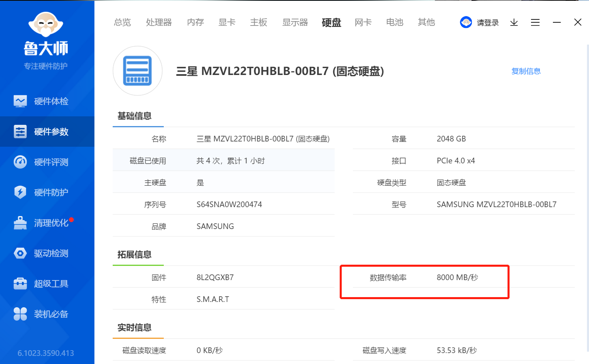589x364 pixels.
Task: Switch to the 总览 tab
Action: (122, 22)
